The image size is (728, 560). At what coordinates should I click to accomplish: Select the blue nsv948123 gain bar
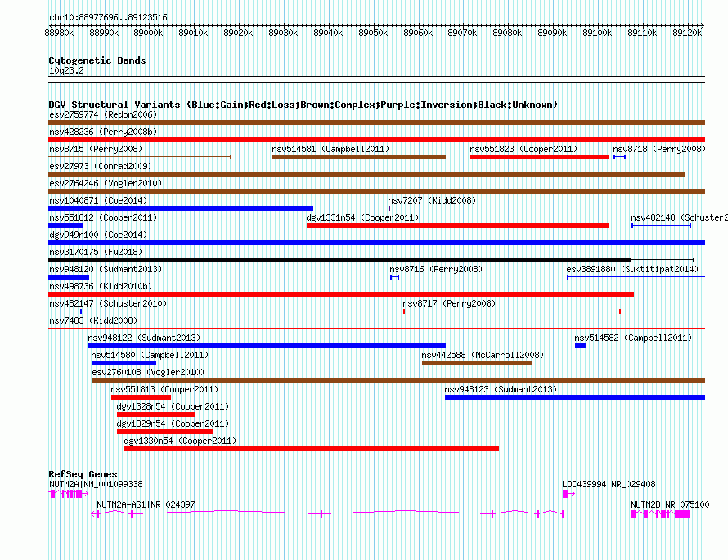pos(575,397)
